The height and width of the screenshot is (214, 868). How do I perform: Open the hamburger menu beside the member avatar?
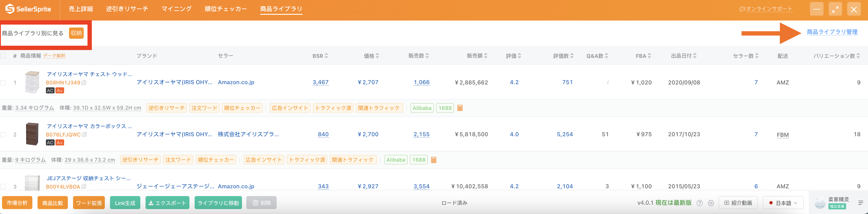(860, 203)
